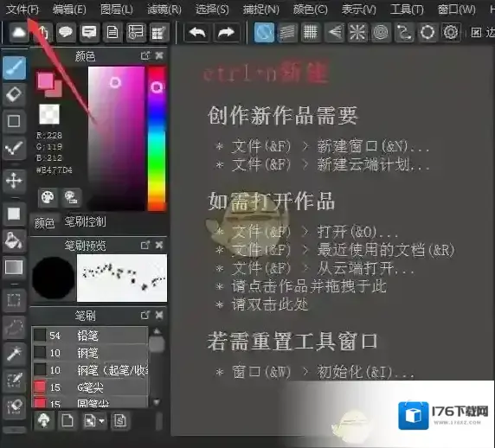Toggle the snap off icon highlighted blue

click(264, 32)
